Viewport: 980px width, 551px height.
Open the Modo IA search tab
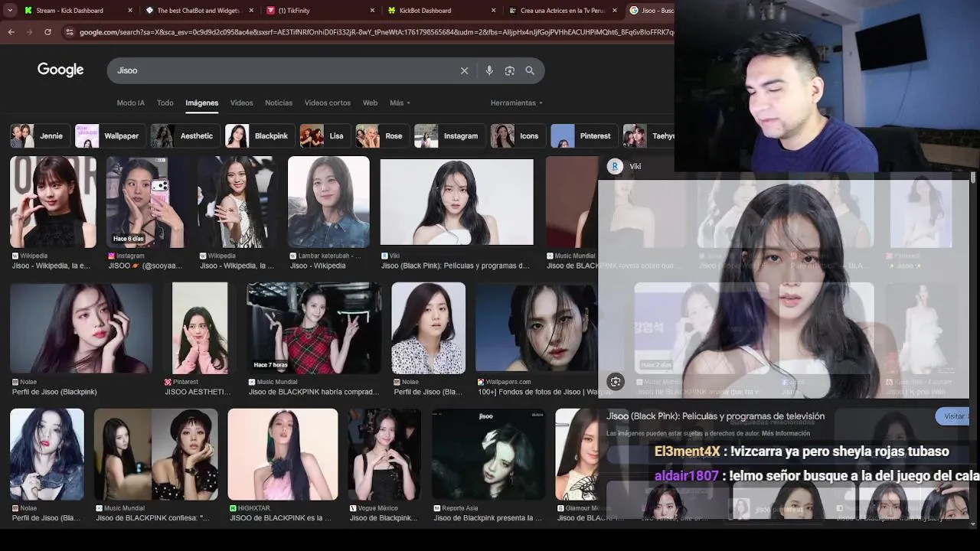point(130,103)
